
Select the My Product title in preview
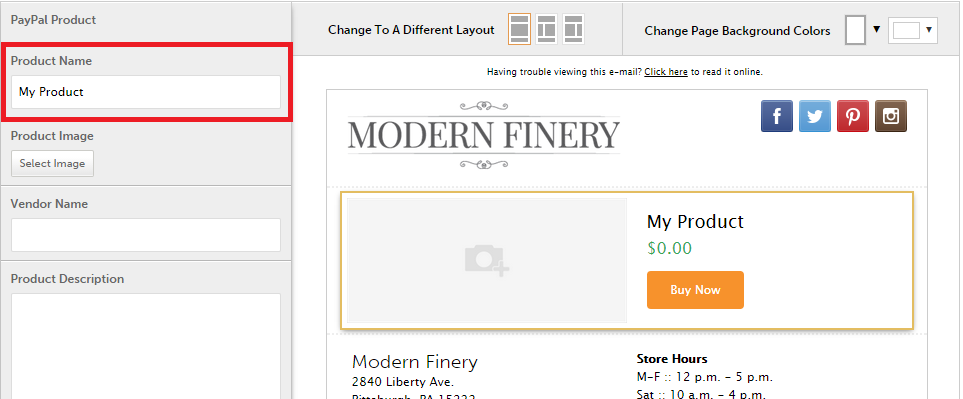click(695, 222)
